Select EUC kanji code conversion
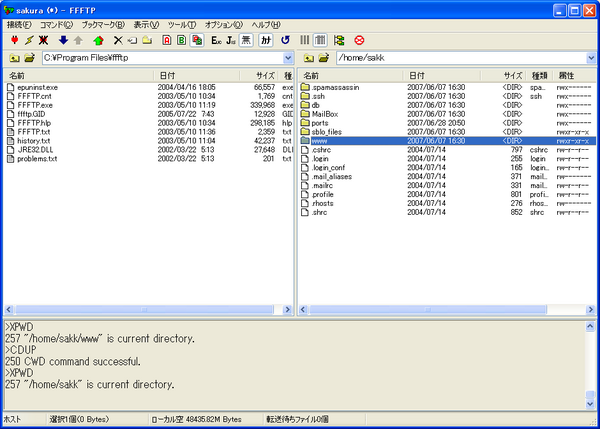The image size is (600, 429). pyautogui.click(x=216, y=40)
